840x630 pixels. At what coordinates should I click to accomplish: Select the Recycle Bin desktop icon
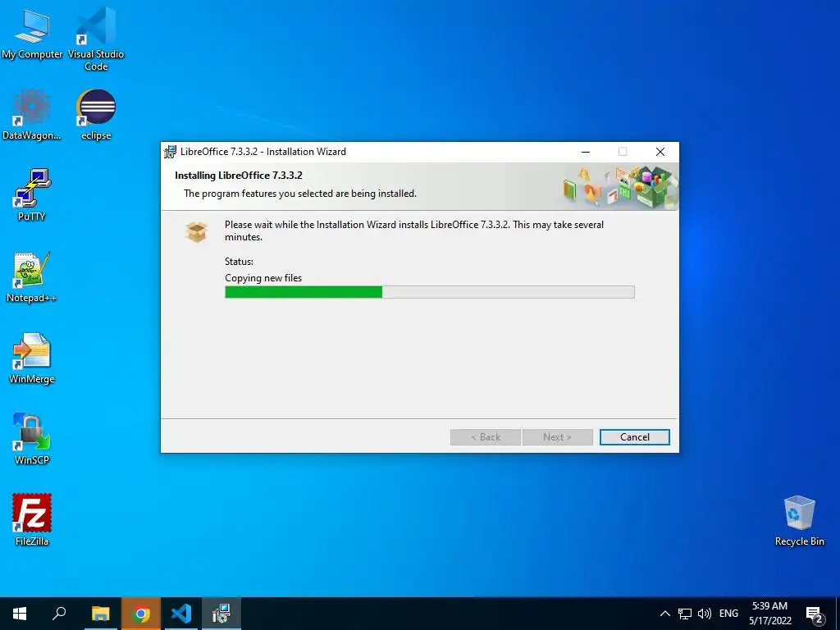coord(799,521)
